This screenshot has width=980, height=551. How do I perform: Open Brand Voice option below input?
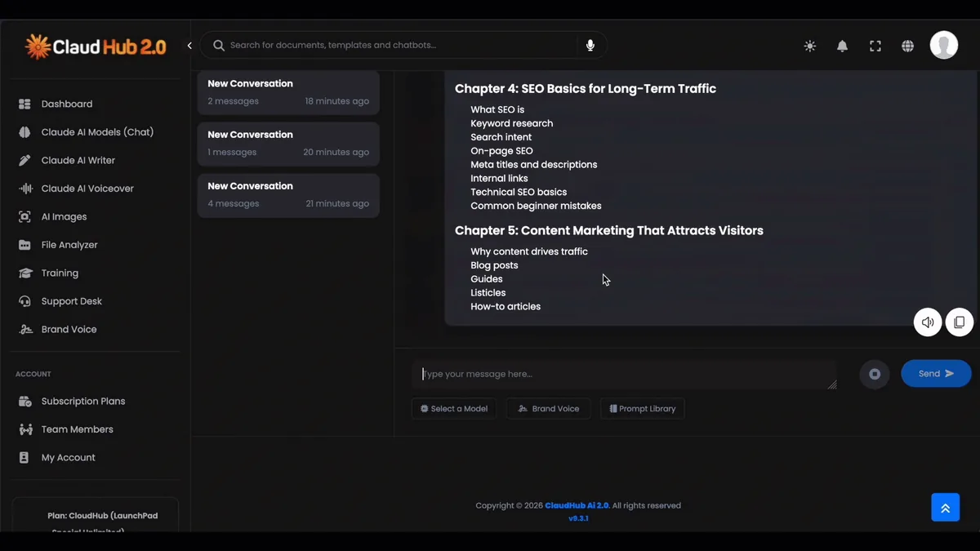pos(549,409)
